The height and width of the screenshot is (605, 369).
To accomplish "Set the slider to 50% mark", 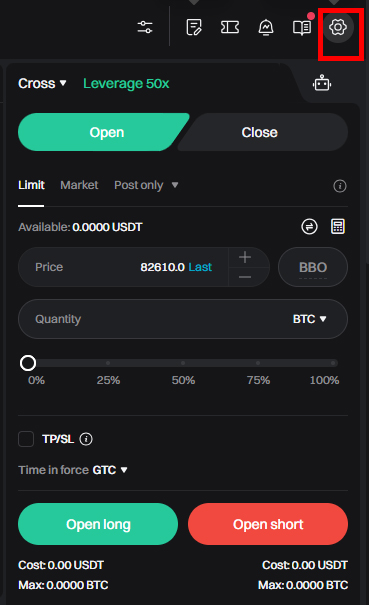I will coord(183,363).
